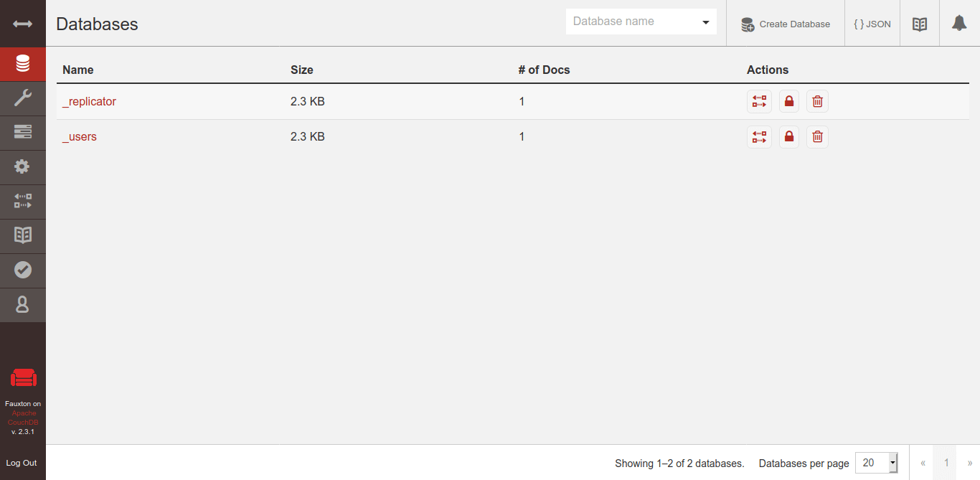Open the notifications bell

(959, 24)
